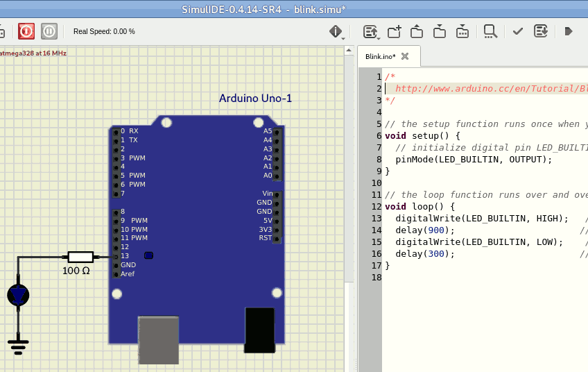
Task: Click the onboard LED next to pin 13
Action: pos(148,255)
